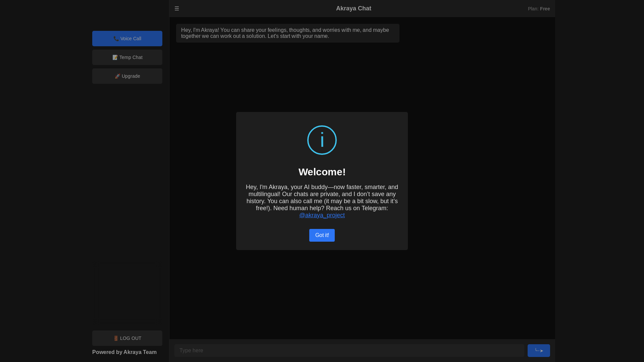Toggle the hamburger menu icon

tap(177, 9)
